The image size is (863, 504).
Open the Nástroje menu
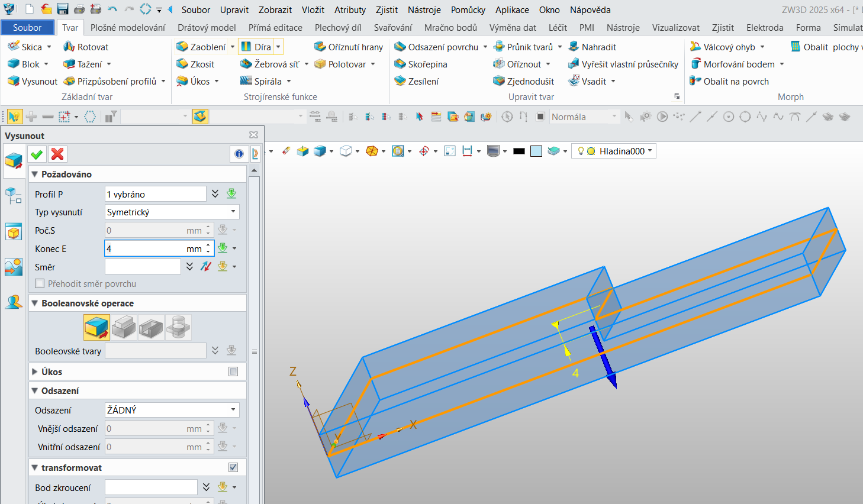(x=424, y=9)
